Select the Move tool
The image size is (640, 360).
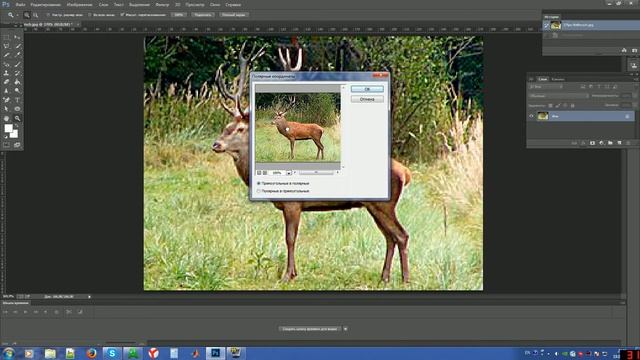(x=17, y=37)
